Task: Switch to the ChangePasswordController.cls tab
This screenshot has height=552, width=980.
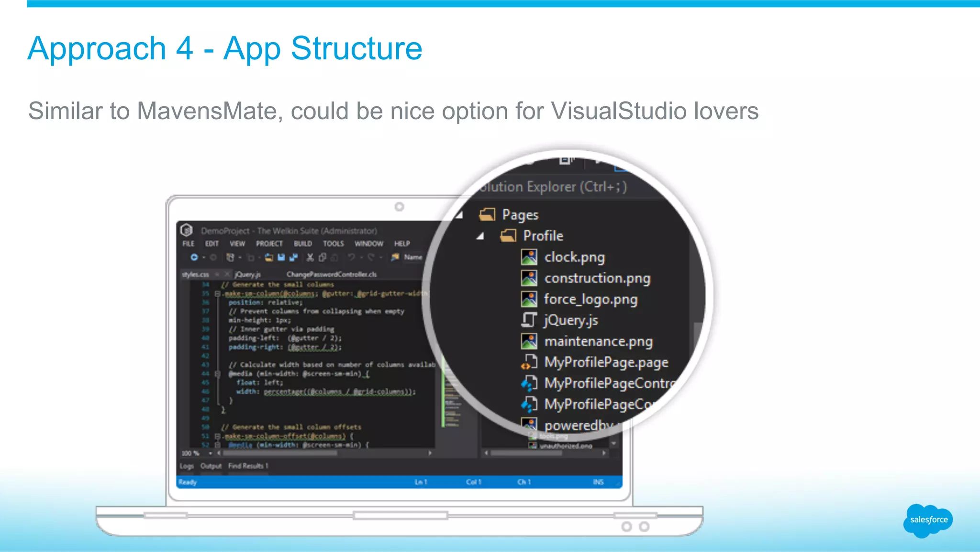Action: pos(332,274)
